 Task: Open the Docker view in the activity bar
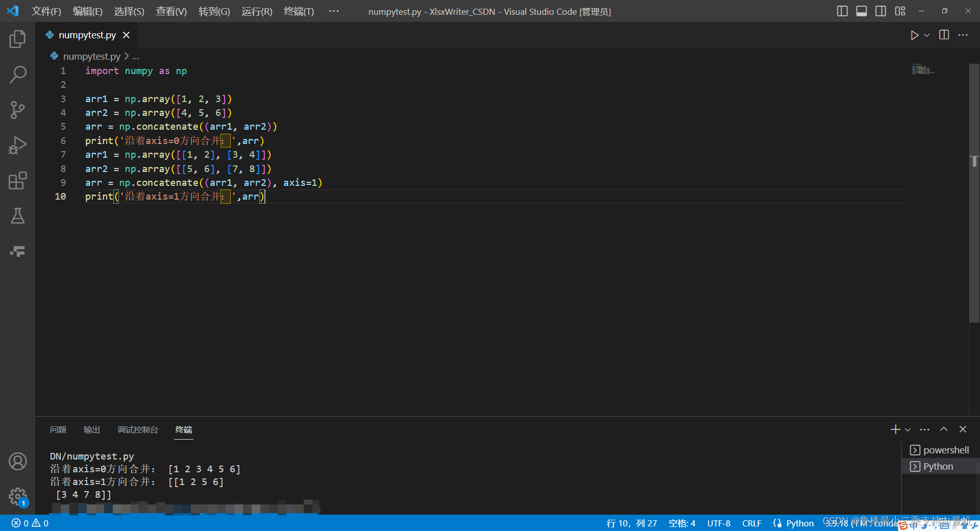(17, 251)
